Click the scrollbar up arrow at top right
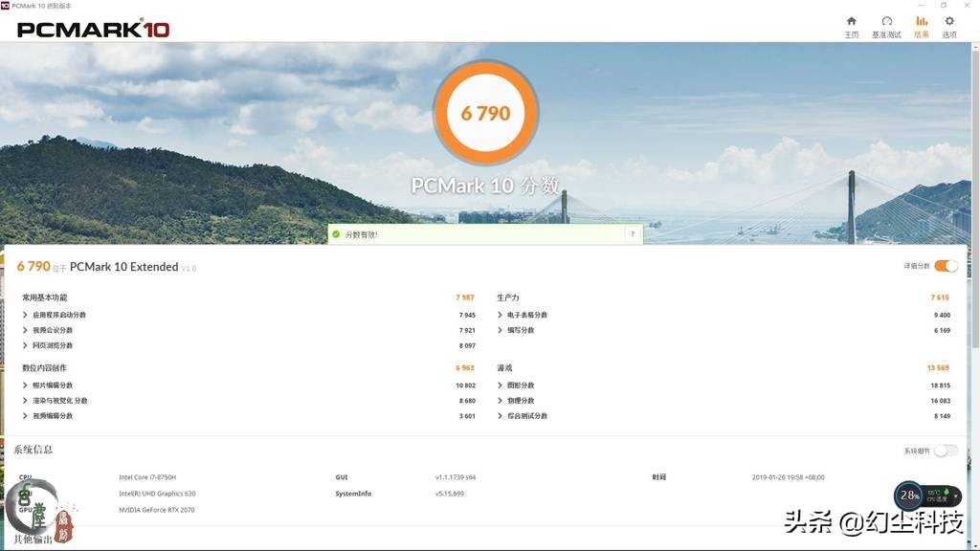This screenshot has height=551, width=980. tap(975, 46)
